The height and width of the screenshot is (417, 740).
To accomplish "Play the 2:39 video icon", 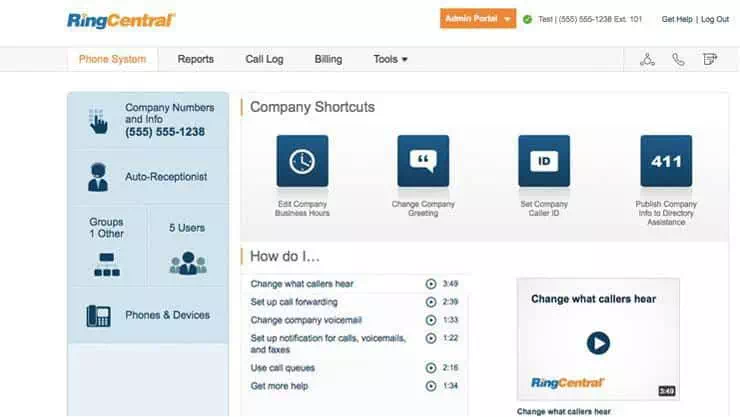I will coord(430,302).
